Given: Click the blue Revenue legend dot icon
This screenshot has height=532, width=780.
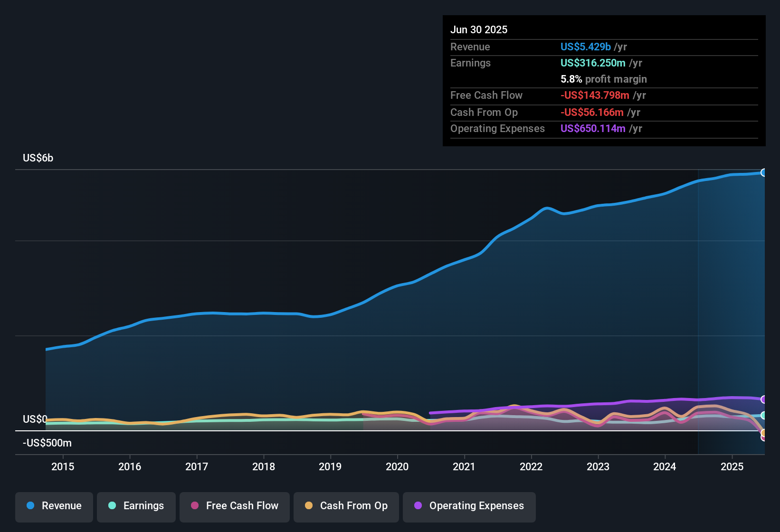Looking at the screenshot, I should tap(30, 506).
